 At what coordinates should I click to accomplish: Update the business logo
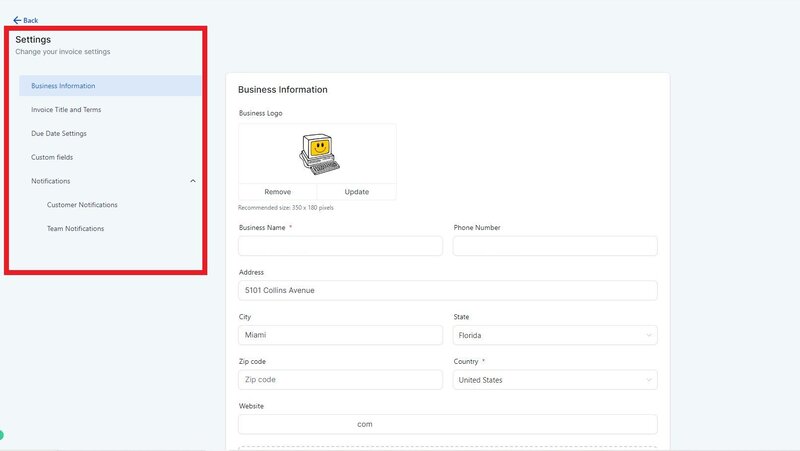(357, 192)
